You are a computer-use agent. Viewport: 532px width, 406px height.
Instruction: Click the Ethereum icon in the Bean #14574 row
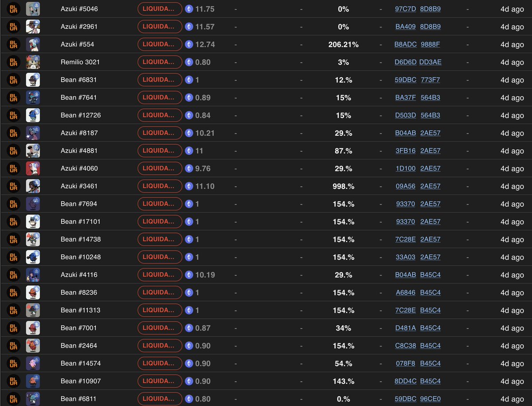pyautogui.click(x=189, y=363)
